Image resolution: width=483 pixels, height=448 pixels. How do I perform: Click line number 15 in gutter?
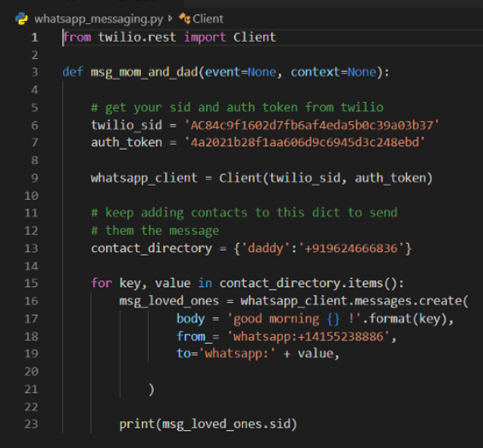pyautogui.click(x=31, y=283)
